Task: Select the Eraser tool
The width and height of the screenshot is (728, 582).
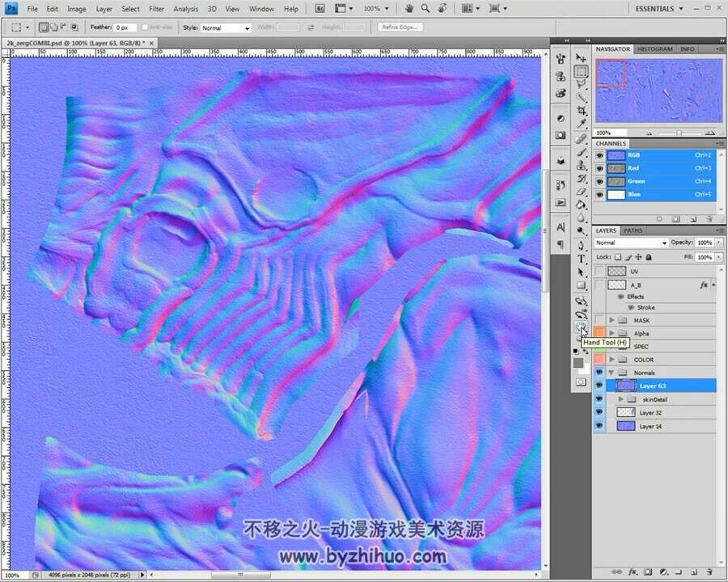Action: coord(581,192)
